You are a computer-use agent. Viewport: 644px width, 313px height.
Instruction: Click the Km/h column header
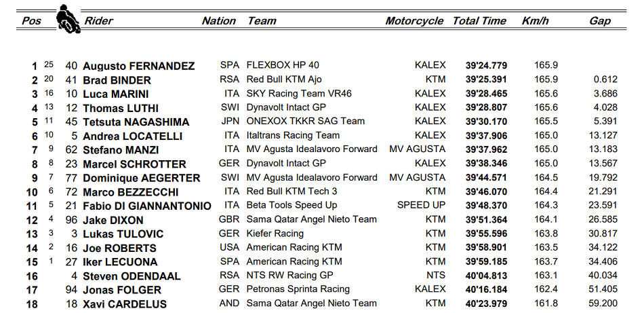[x=535, y=21]
